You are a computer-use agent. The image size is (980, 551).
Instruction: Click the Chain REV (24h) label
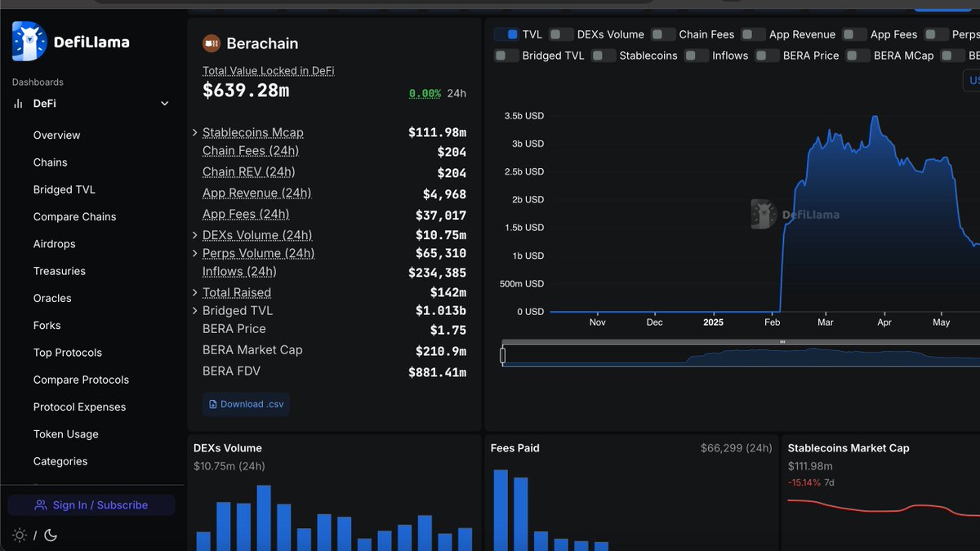pyautogui.click(x=249, y=172)
